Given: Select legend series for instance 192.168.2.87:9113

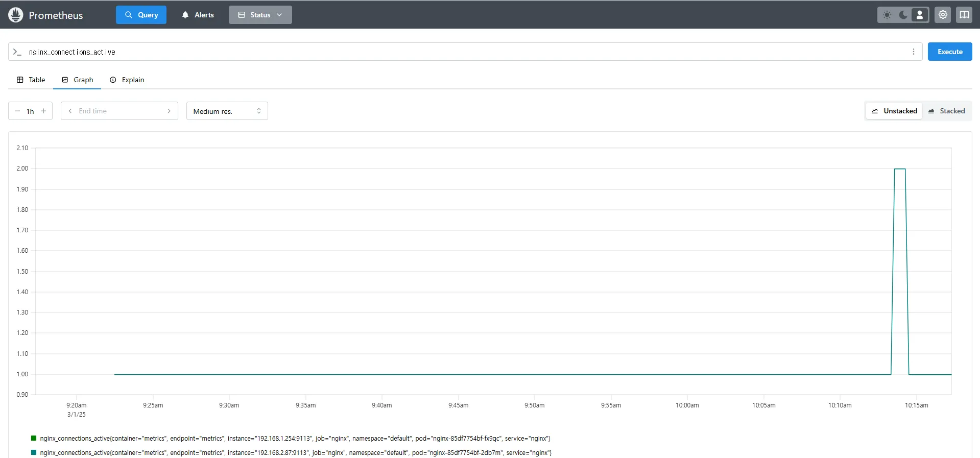Looking at the screenshot, I should [x=291, y=453].
